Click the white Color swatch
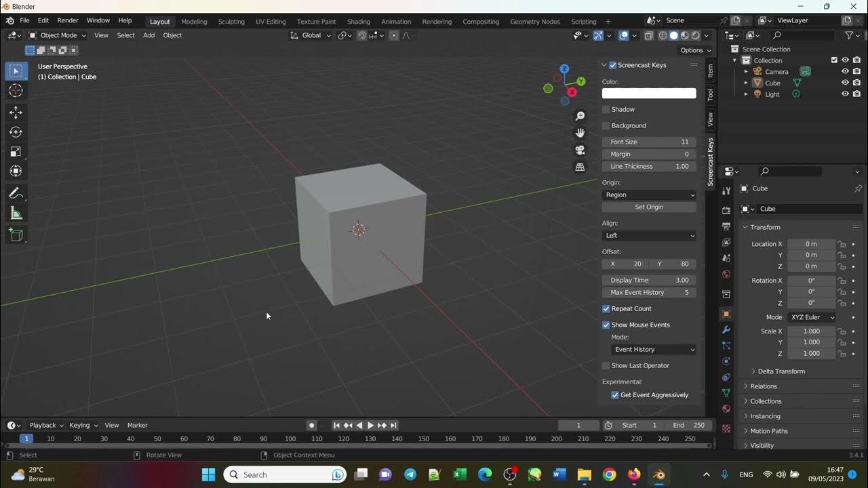The image size is (868, 488). tap(649, 94)
